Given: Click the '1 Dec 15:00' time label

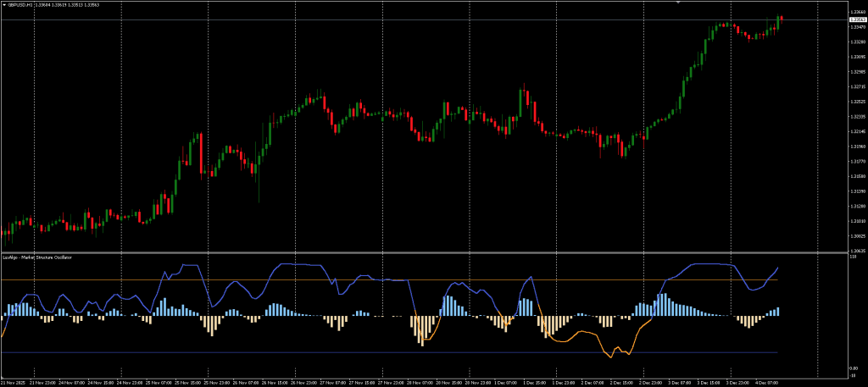Looking at the screenshot, I should coord(534,382).
